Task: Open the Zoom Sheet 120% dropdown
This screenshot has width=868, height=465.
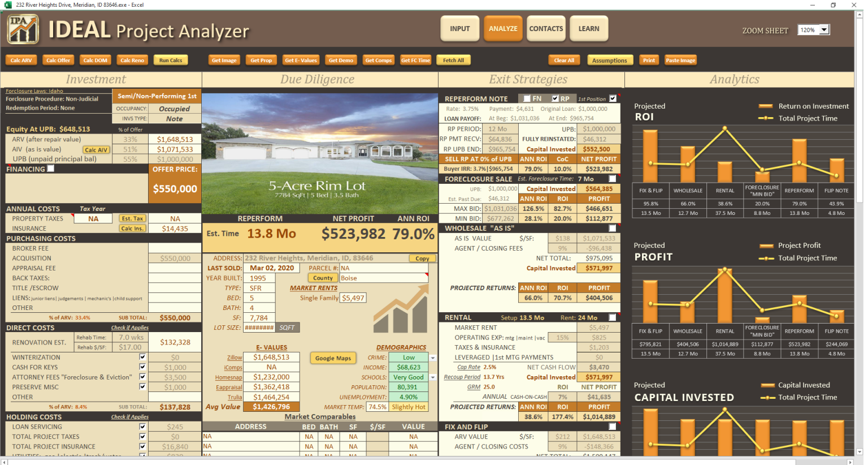Action: [x=824, y=30]
